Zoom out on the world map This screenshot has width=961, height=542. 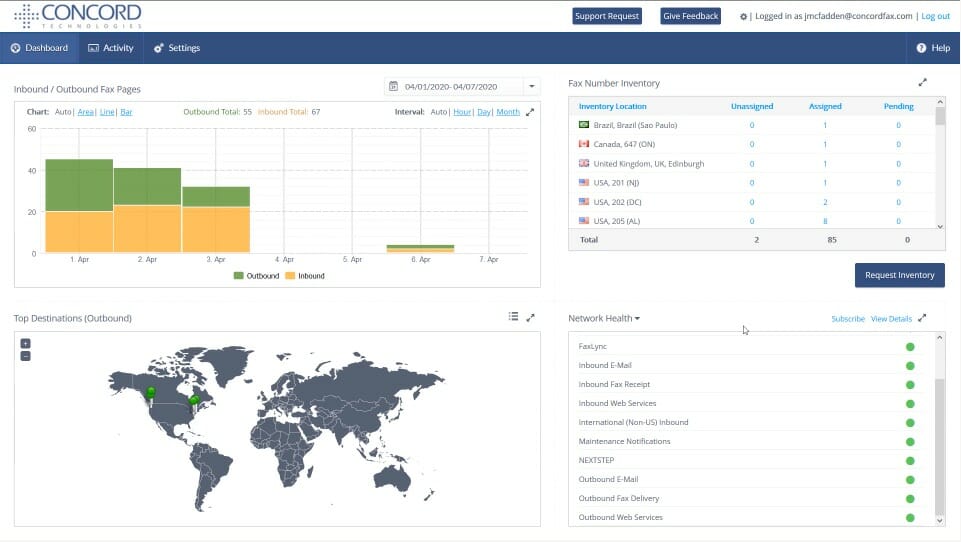25,356
